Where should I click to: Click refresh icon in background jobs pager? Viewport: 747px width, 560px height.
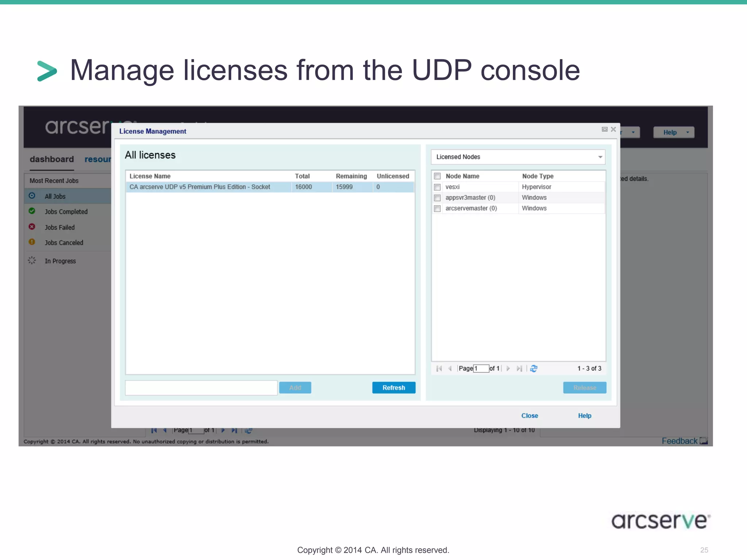[x=248, y=431]
